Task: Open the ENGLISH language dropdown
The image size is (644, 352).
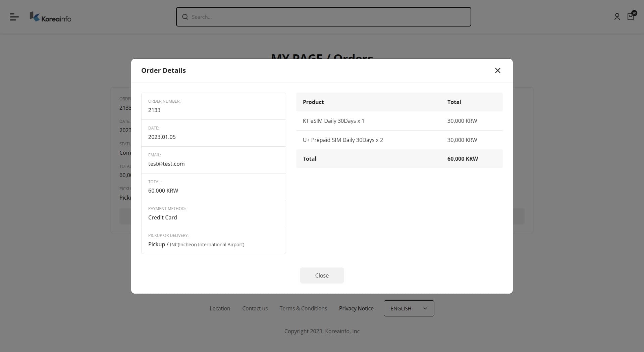Action: [x=409, y=308]
